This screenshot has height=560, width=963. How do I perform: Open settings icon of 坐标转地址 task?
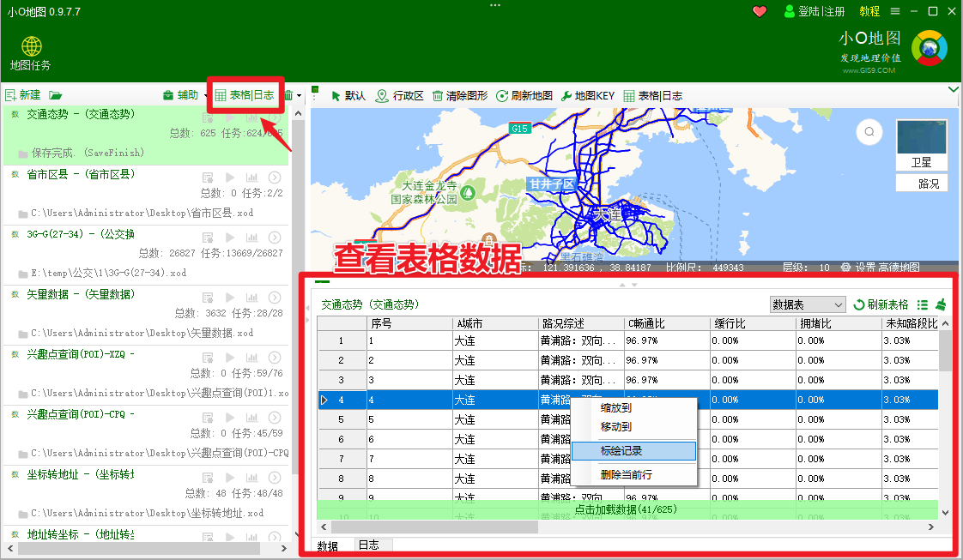pyautogui.click(x=209, y=478)
